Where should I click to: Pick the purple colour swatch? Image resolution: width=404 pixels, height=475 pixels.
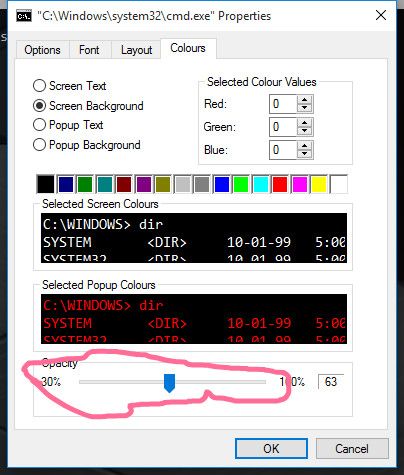click(x=143, y=184)
